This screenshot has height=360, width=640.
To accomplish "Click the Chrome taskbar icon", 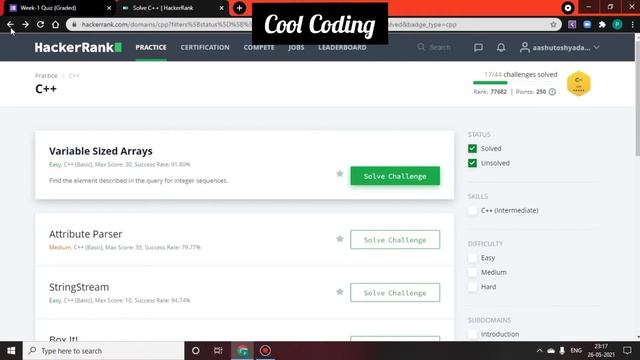I will [x=242, y=351].
